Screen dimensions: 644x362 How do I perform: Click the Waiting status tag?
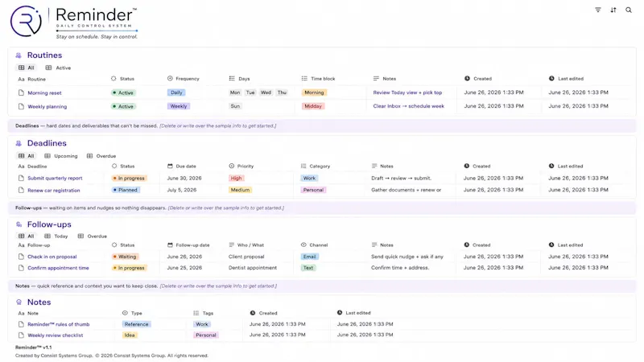click(x=126, y=257)
